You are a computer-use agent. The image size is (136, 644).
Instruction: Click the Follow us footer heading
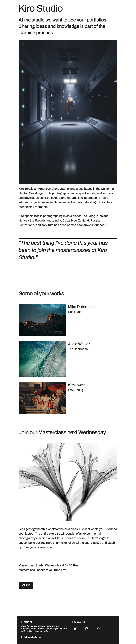tap(78, 622)
